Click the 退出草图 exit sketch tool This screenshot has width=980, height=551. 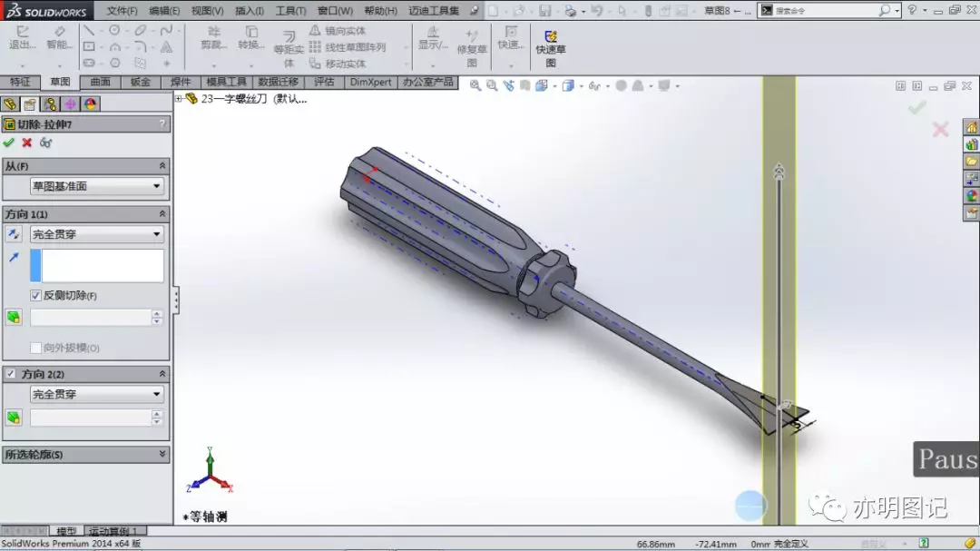click(22, 38)
